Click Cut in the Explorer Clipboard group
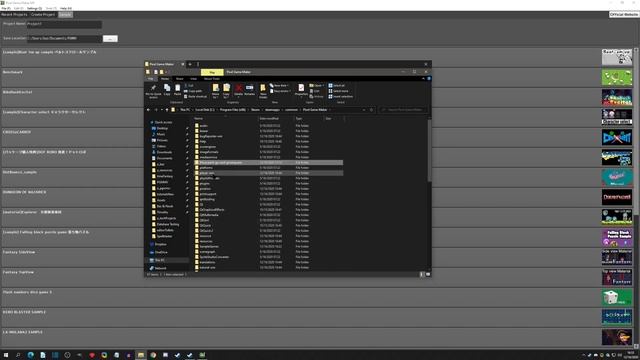The height and width of the screenshot is (360, 640). [189, 86]
